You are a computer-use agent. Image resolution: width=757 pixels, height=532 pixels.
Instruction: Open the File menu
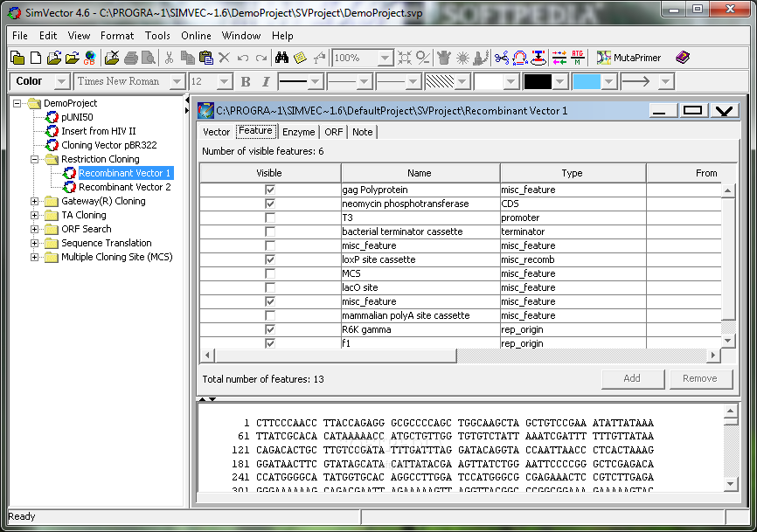20,36
